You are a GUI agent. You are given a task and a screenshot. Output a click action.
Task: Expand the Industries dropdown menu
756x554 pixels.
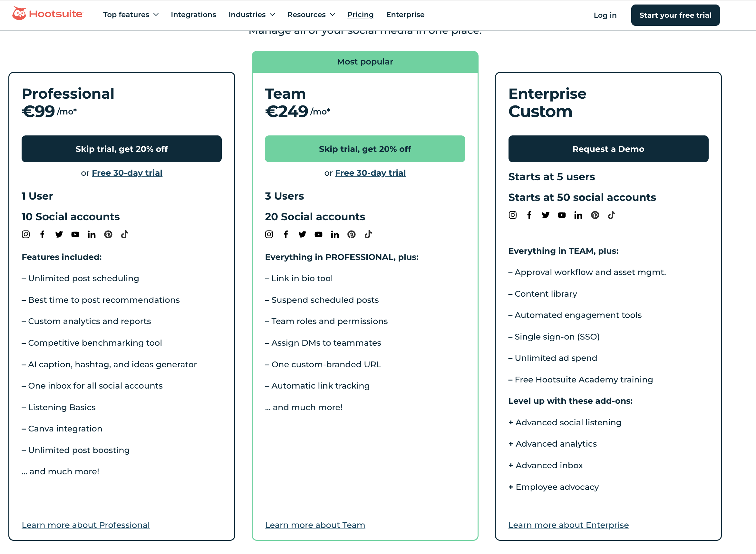[x=251, y=15]
